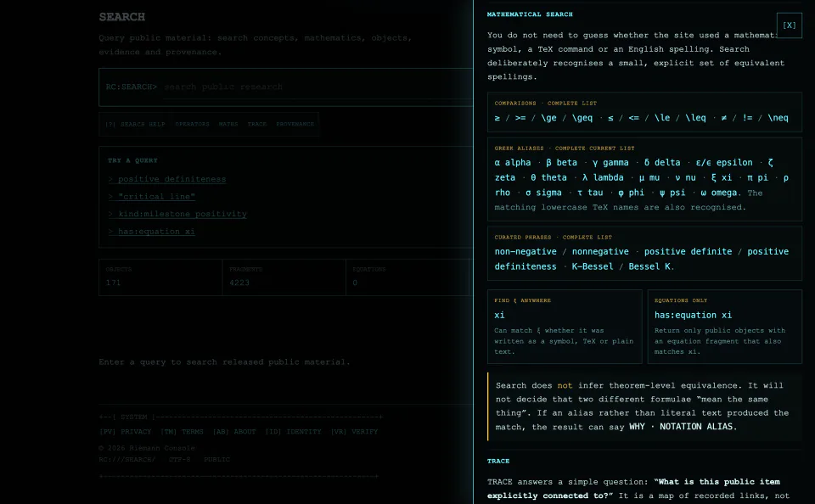The height and width of the screenshot is (504, 815).
Task: Click the 'WHY · NOTATION ALIAS' text
Action: pos(682,427)
